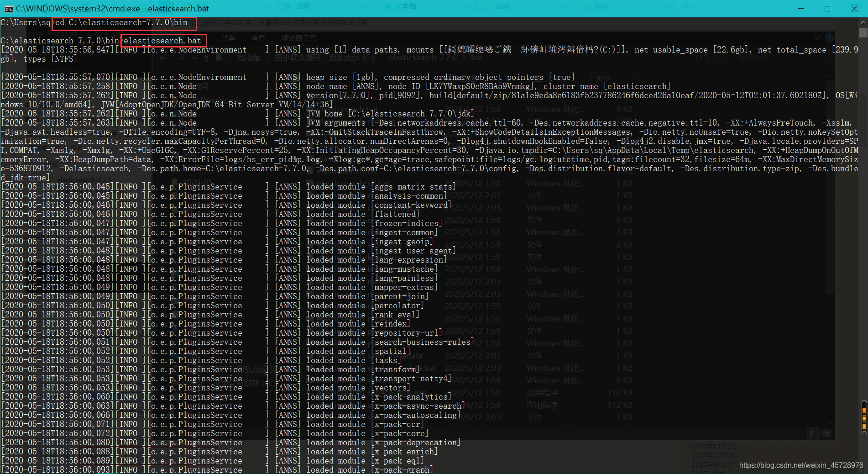This screenshot has width=868, height=474.
Task: Click the 'loaded module [percolator]' line
Action: click(365, 305)
